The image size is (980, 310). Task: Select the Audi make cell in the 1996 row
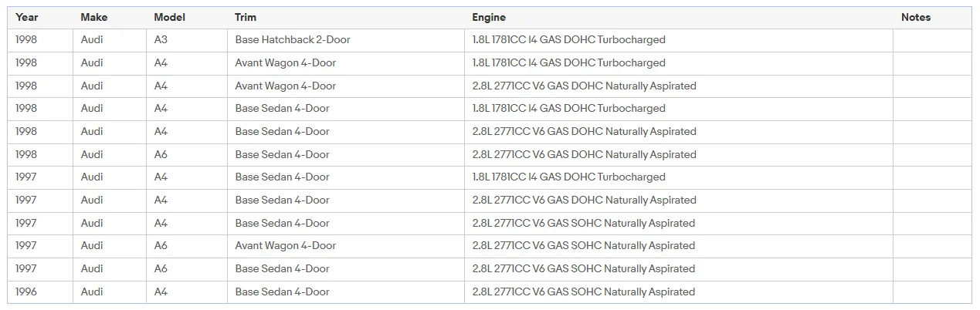tap(110, 292)
